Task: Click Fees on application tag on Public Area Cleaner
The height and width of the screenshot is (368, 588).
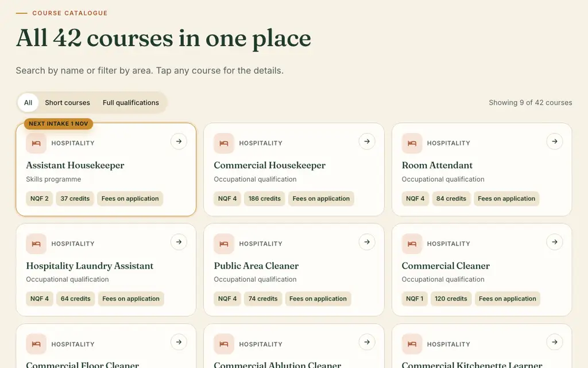Action: pos(318,299)
